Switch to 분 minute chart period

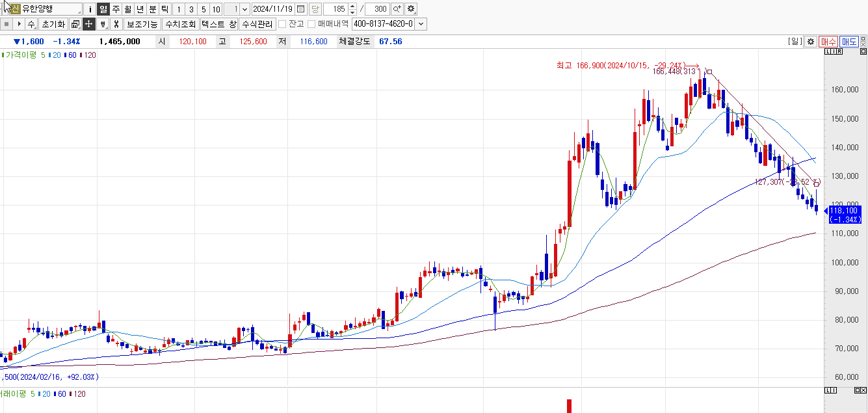point(153,9)
